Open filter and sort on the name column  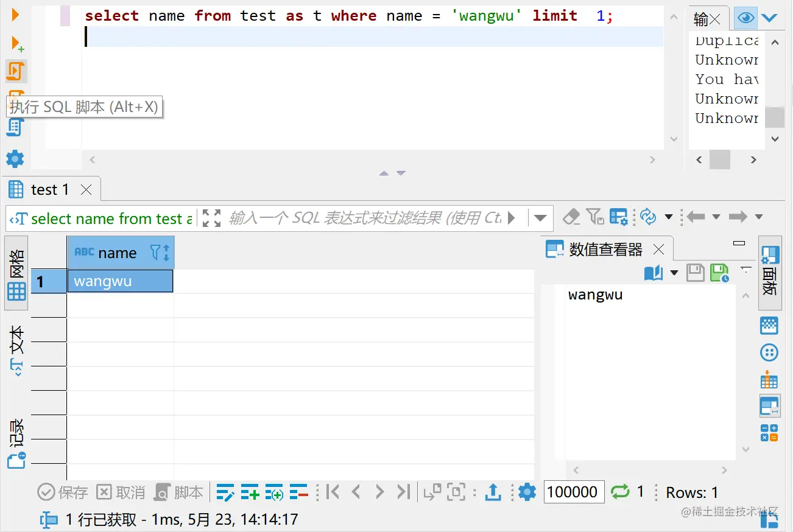160,253
